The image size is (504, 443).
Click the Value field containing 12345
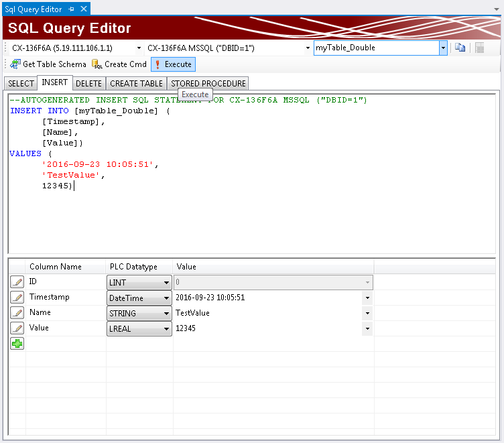(x=268, y=328)
